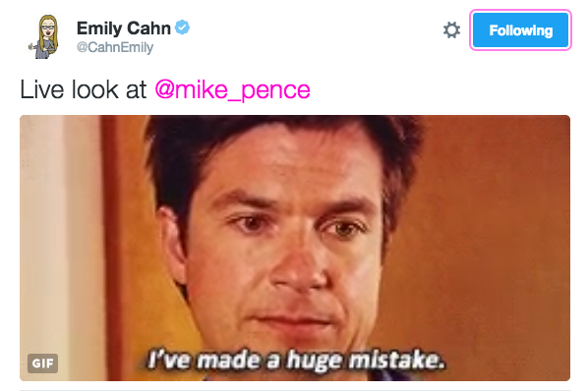Click the blue verified checkmark badge
Screen dimensions: 588x391
pos(183,28)
